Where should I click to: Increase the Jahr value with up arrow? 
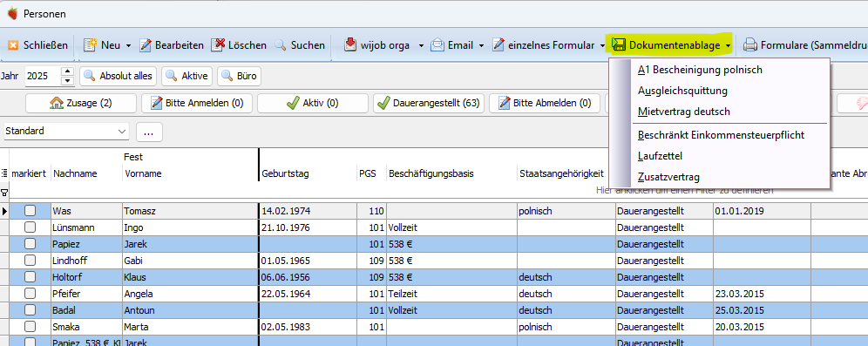pos(67,71)
